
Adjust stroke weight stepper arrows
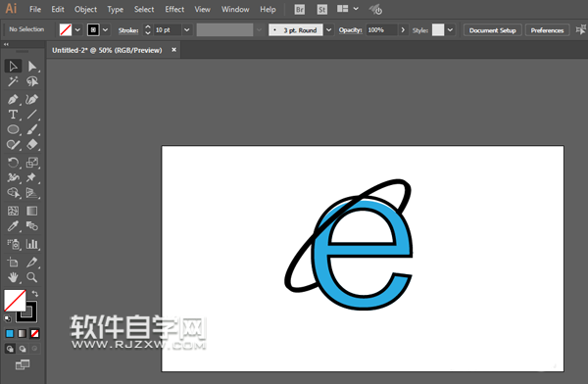148,30
